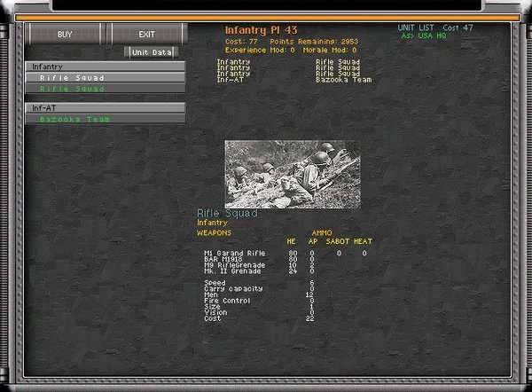Expand the Inf-AT category header
This screenshot has width=532, height=392.
point(105,107)
